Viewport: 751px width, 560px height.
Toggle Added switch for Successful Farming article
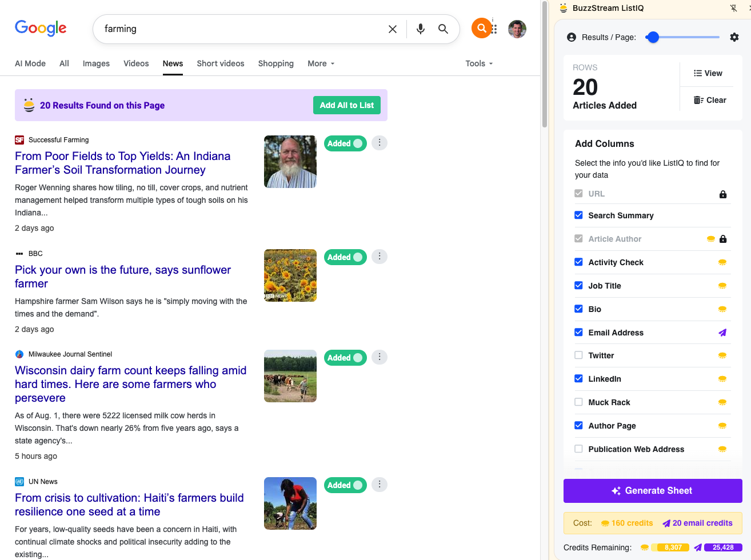345,143
